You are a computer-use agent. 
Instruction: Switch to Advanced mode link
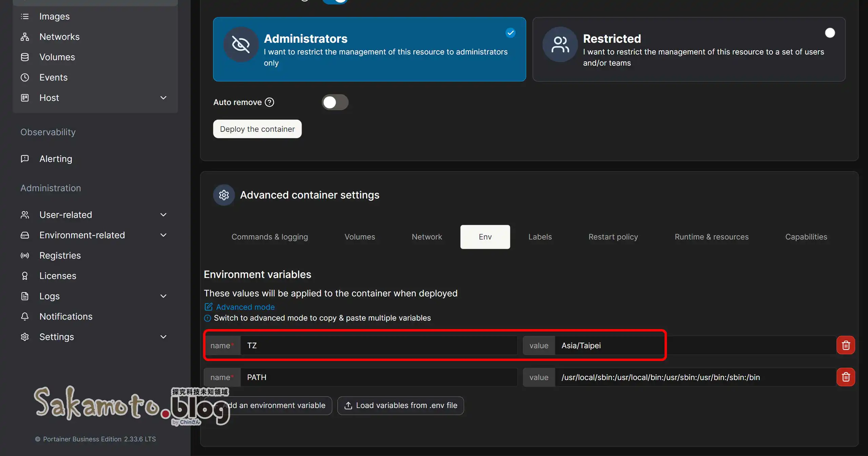pos(245,307)
